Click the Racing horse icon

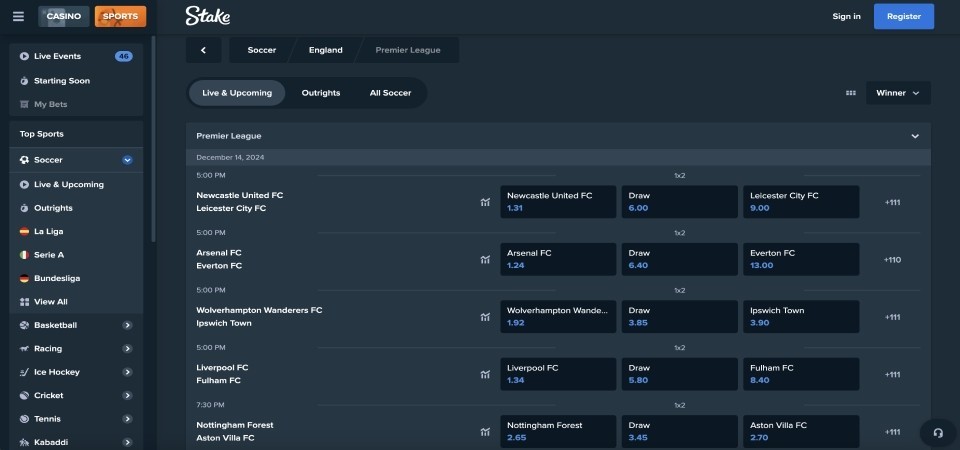[24, 348]
